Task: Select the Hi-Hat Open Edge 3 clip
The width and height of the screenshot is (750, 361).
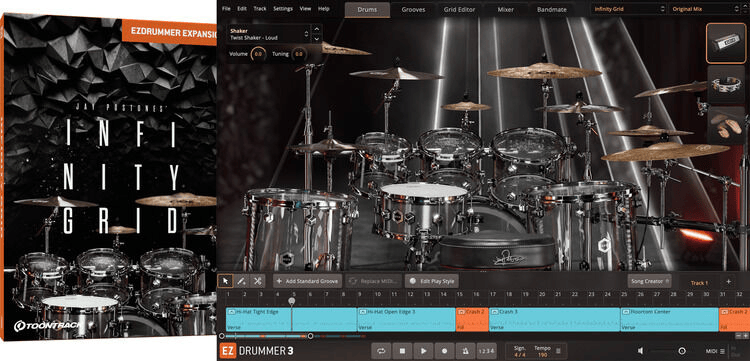Action: [x=407, y=319]
